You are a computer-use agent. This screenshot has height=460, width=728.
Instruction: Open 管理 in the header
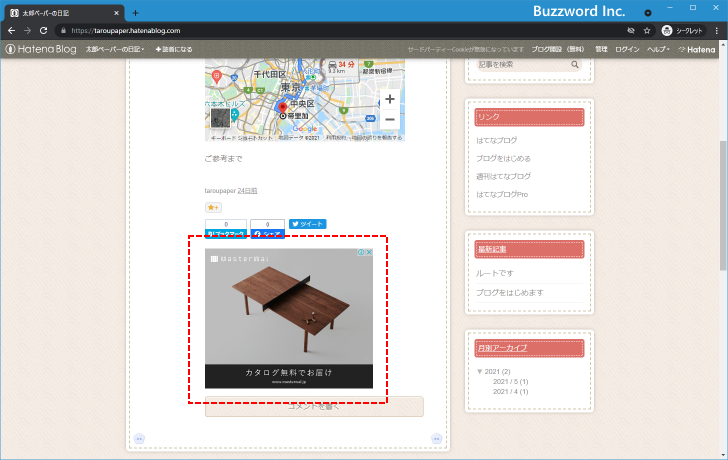pyautogui.click(x=601, y=49)
